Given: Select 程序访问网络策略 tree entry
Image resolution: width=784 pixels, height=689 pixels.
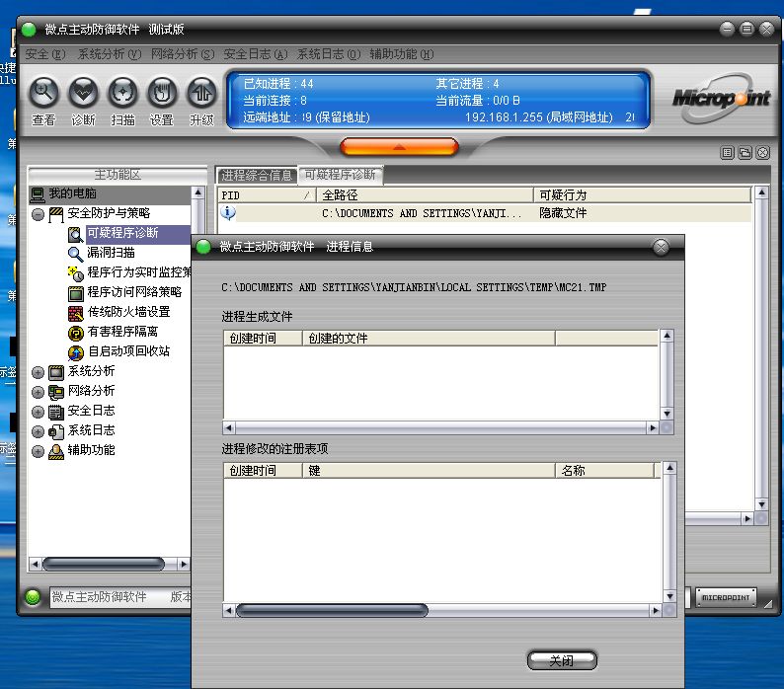Looking at the screenshot, I should 134,292.
